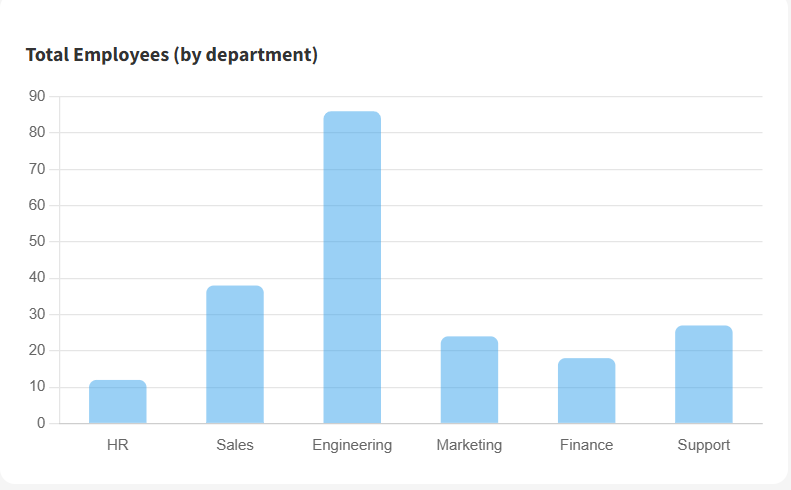Screen dimensions: 791x490
Task: Click the Marketing x-axis label
Action: click(x=469, y=445)
